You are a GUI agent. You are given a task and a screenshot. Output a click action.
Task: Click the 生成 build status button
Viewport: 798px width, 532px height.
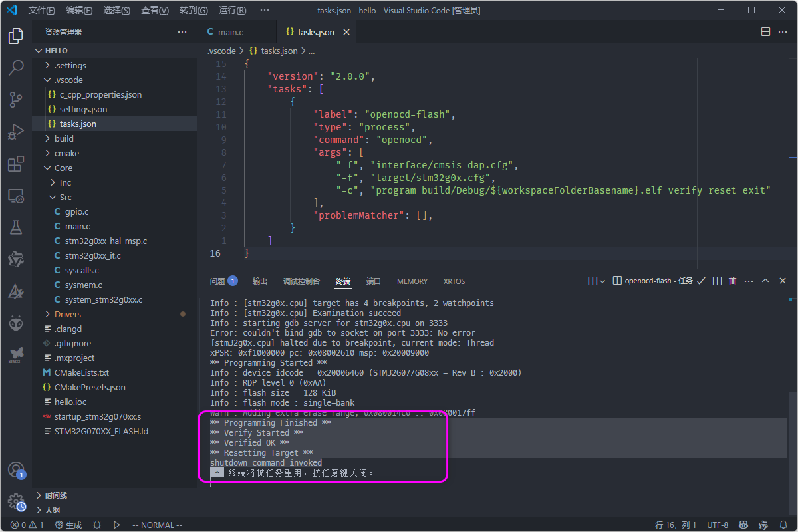pos(68,525)
